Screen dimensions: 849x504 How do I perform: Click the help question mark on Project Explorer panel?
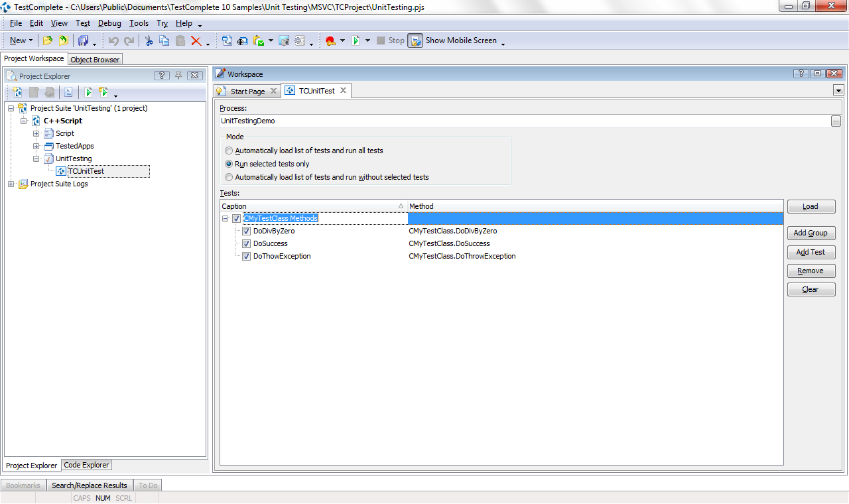tap(162, 76)
